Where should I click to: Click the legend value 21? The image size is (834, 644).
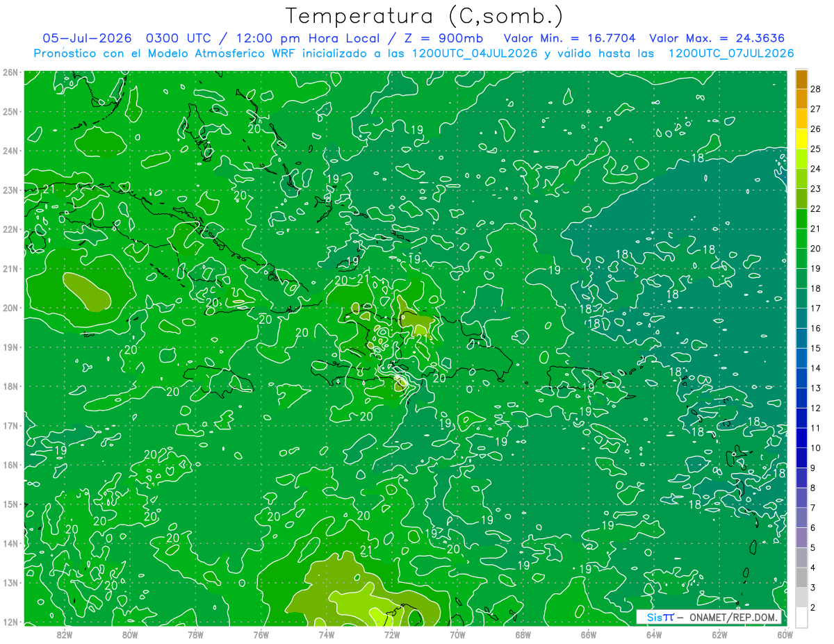(x=816, y=229)
